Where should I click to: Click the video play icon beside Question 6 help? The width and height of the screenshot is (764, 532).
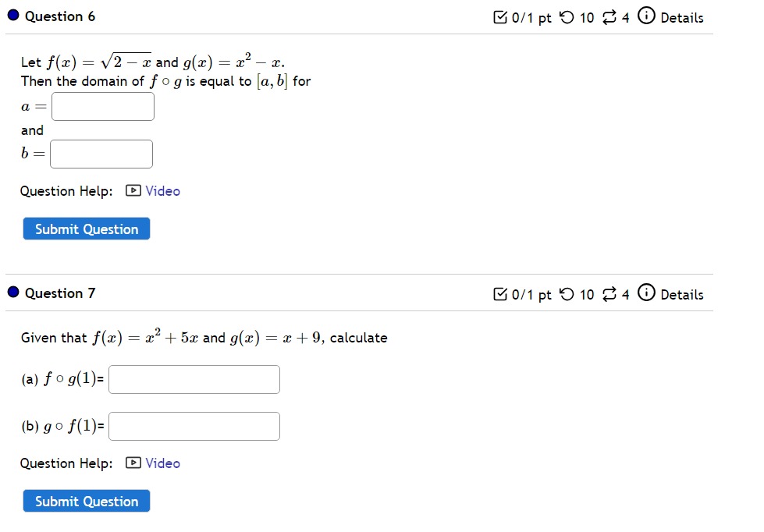point(133,190)
